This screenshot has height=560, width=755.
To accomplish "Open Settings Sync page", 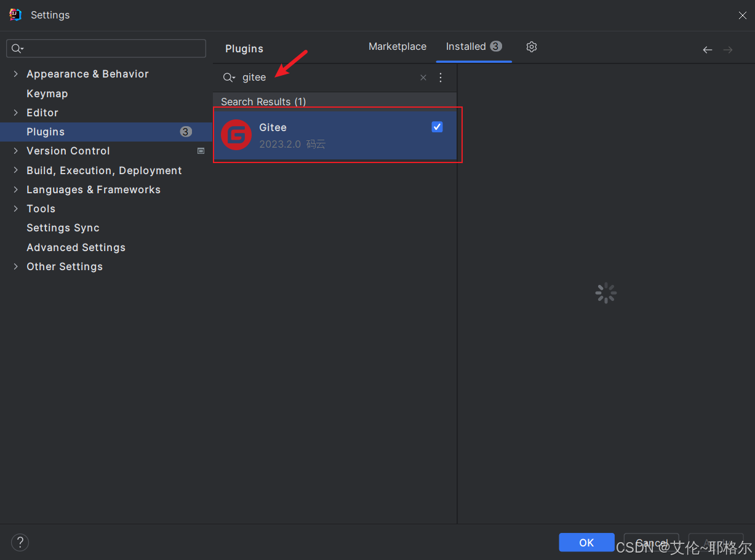I will tap(63, 228).
